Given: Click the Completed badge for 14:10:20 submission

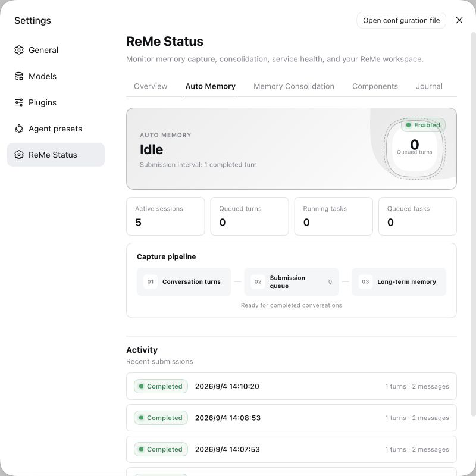Looking at the screenshot, I should (161, 386).
